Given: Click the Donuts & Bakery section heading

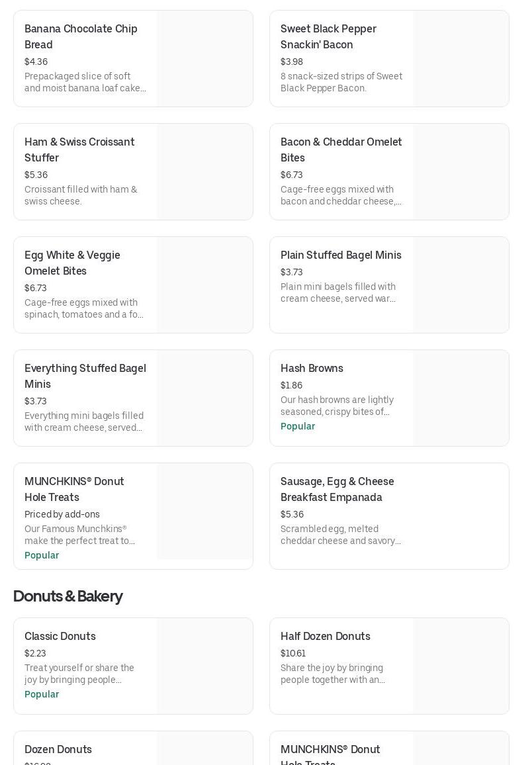Looking at the screenshot, I should [x=67, y=596].
